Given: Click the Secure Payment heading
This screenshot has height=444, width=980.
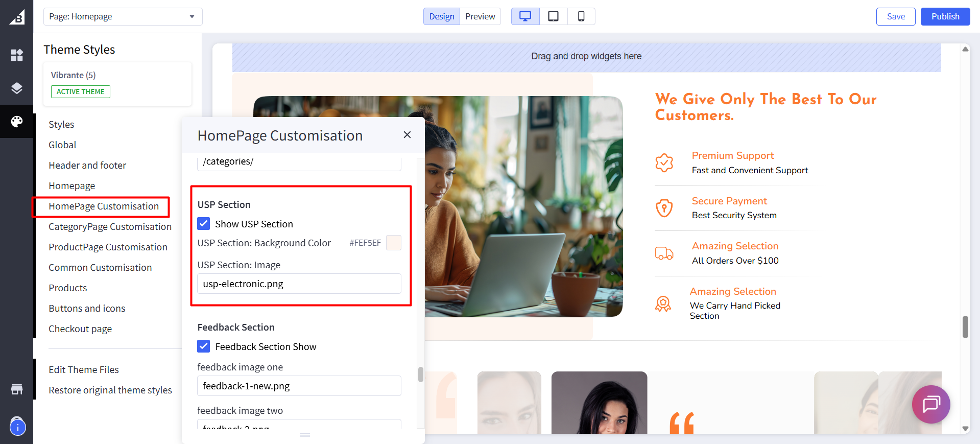Looking at the screenshot, I should coord(729,201).
